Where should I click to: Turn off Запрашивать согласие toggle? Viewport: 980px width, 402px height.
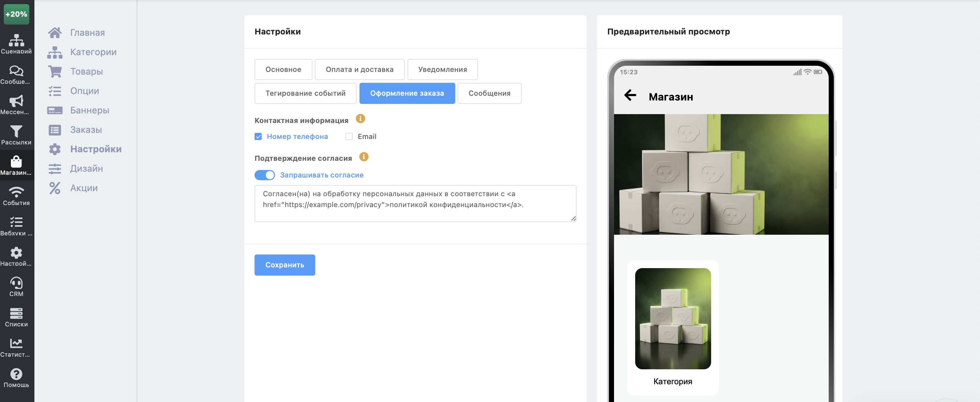tap(265, 175)
